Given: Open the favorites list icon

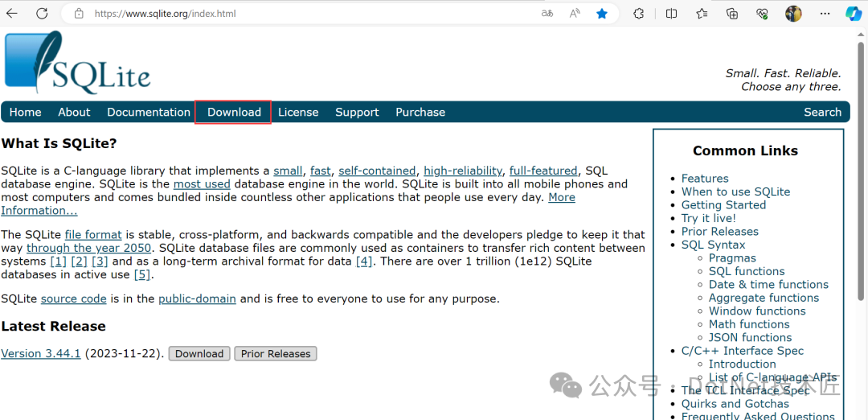Looking at the screenshot, I should point(702,14).
